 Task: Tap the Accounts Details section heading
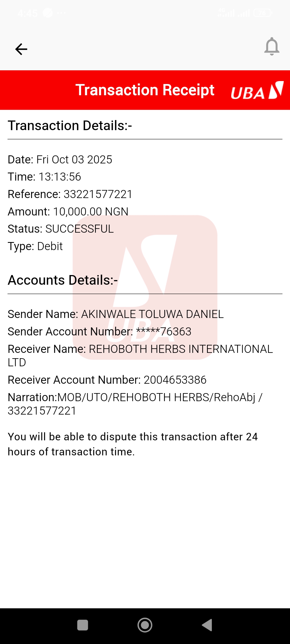point(63,280)
